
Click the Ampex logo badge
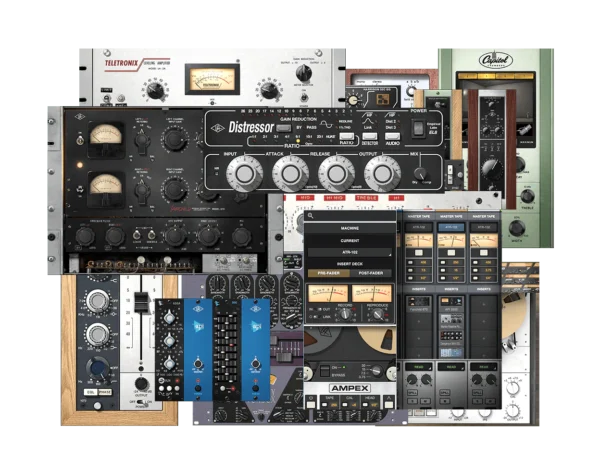[x=351, y=390]
